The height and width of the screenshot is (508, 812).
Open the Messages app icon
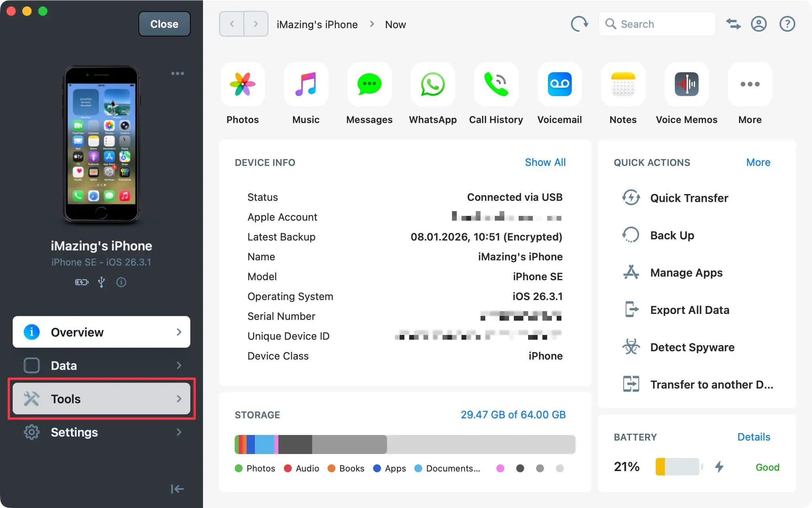(x=370, y=84)
